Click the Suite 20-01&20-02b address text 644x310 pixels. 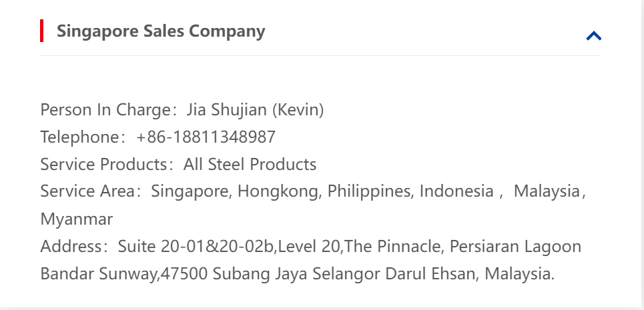tap(196, 247)
